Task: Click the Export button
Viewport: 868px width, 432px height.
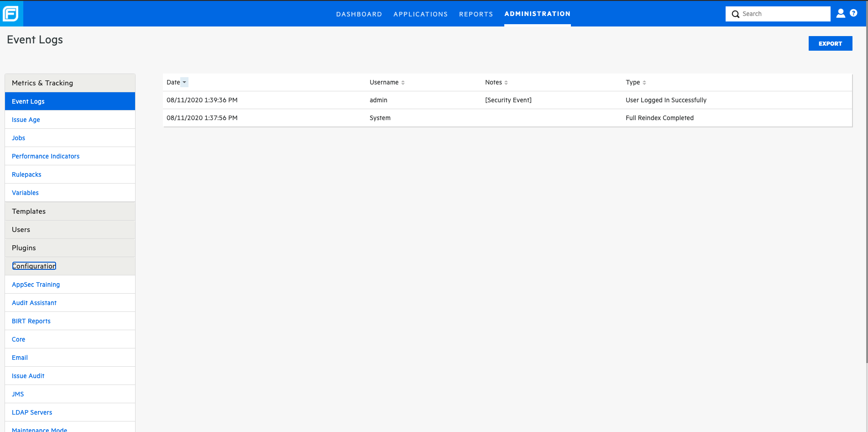Action: [x=830, y=43]
